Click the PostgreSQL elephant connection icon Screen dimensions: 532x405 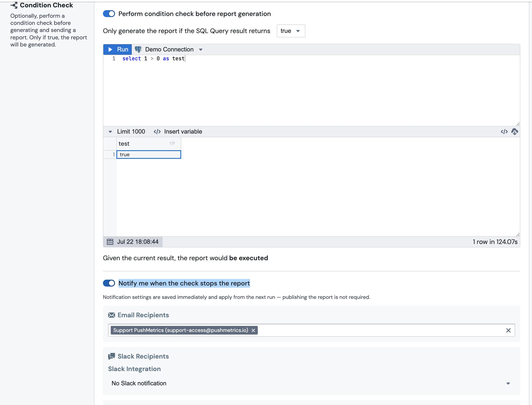click(138, 49)
